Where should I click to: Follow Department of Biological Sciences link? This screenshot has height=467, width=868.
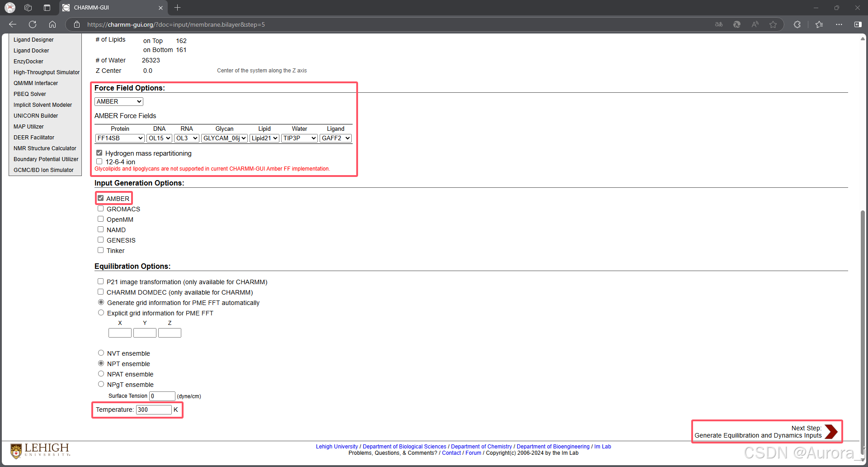click(404, 447)
